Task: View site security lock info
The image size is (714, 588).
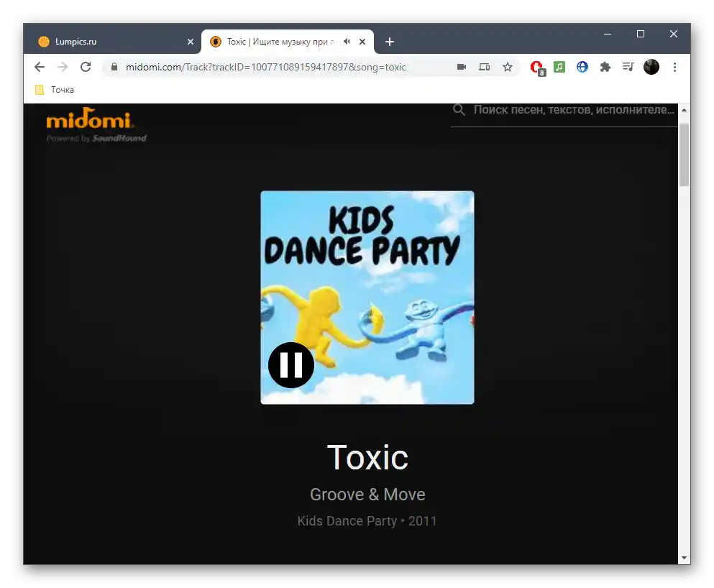Action: point(114,67)
